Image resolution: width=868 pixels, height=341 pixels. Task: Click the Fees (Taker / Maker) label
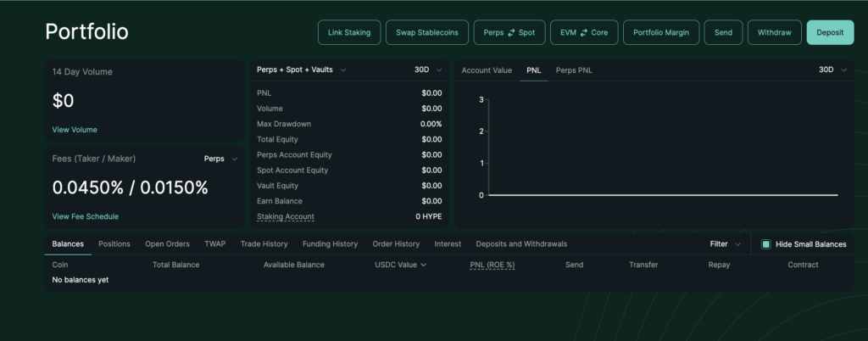(x=94, y=159)
